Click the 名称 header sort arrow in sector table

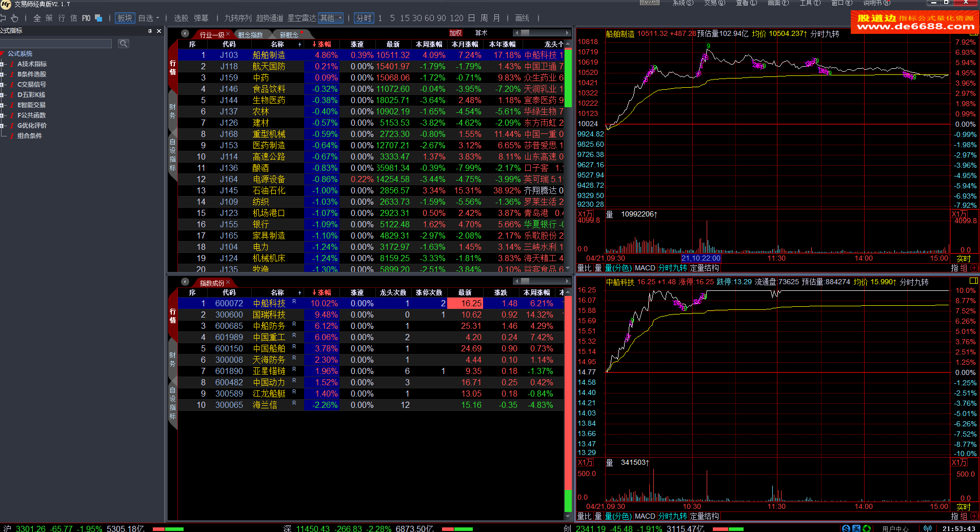tap(299, 45)
